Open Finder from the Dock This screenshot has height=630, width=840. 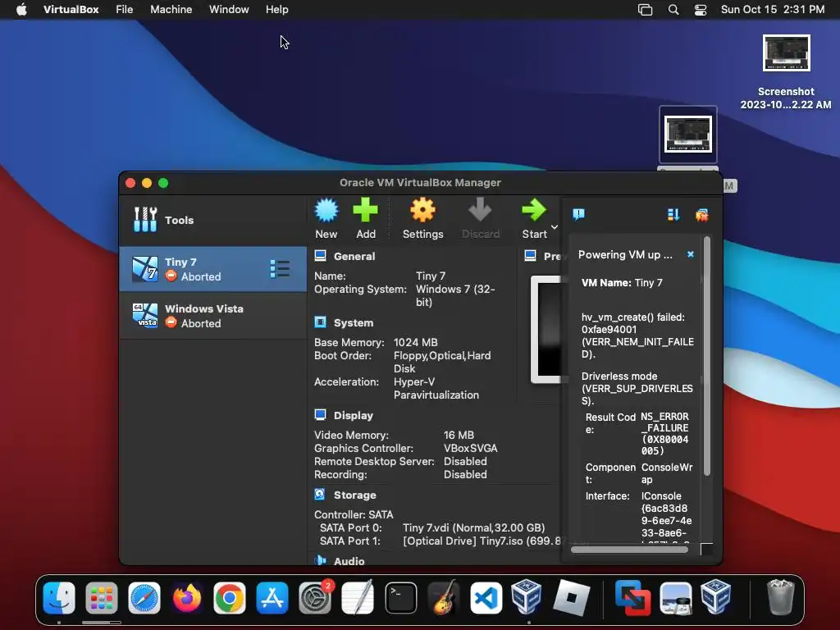[59, 598]
